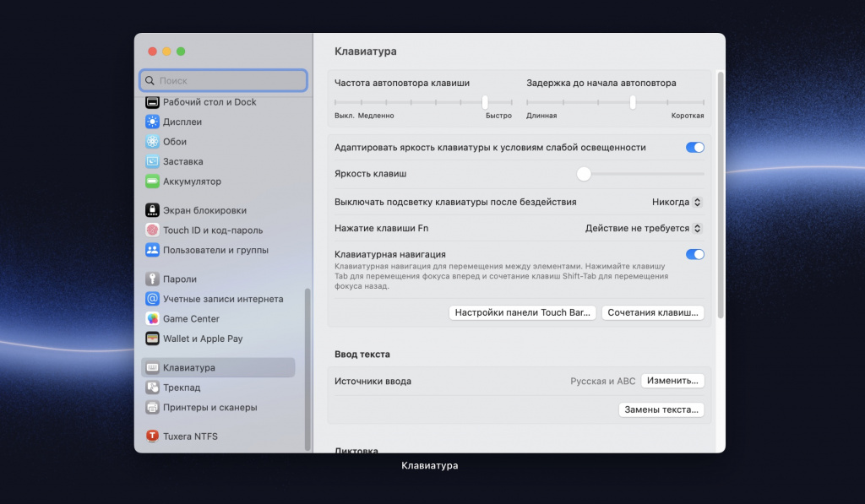The image size is (865, 504).
Task: Focus the Поиск search field
Action: 224,80
